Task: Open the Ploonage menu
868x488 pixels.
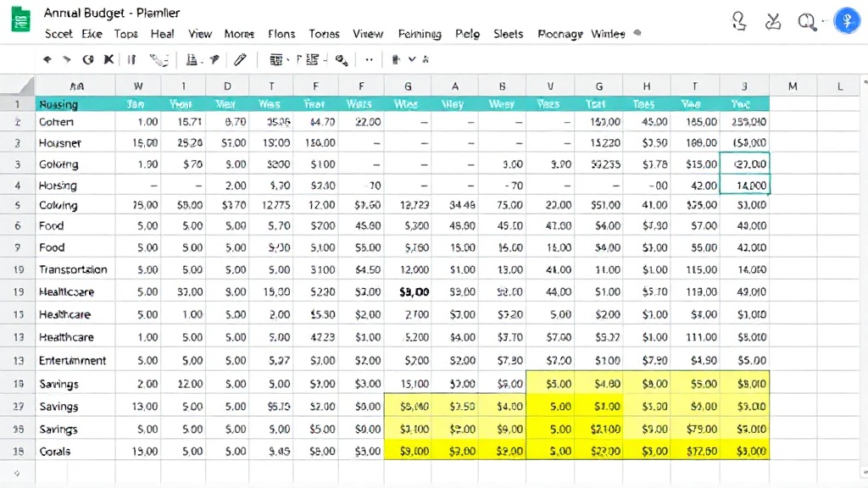Action: 559,34
